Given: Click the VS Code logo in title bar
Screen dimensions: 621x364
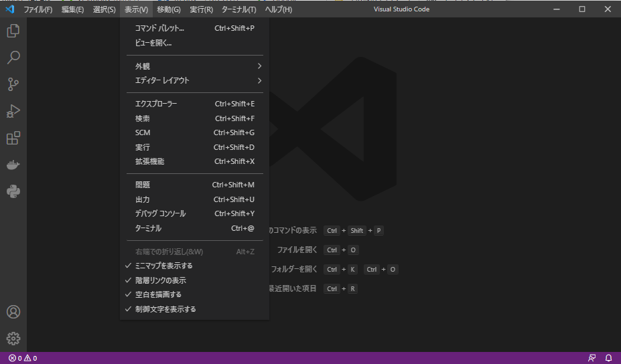Looking at the screenshot, I should (10, 9).
